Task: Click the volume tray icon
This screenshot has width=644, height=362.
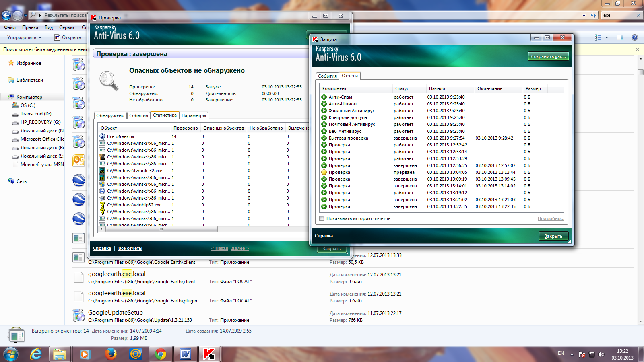Action: click(x=601, y=354)
